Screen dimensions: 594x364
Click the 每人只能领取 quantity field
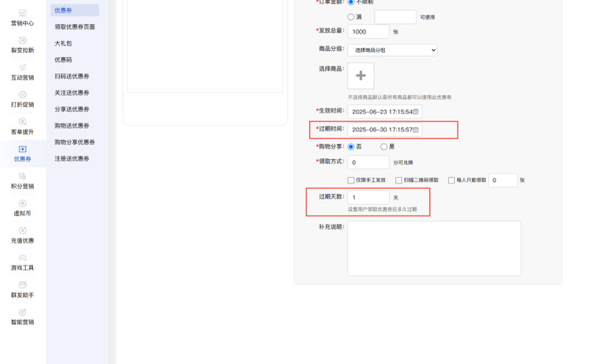503,181
